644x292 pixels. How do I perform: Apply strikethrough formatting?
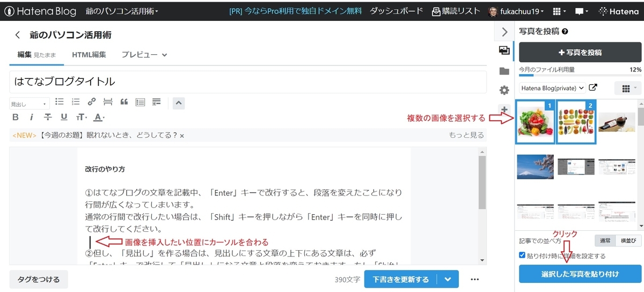pyautogui.click(x=48, y=117)
